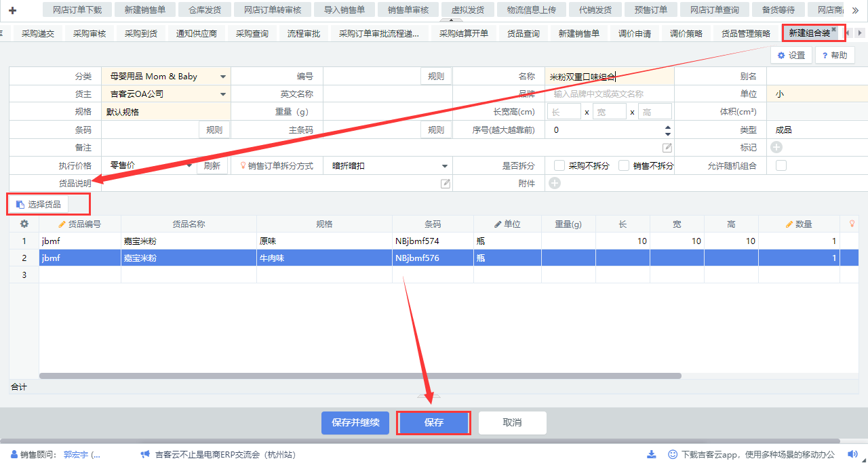Click the 品牌 brand input field
The height and width of the screenshot is (463, 868).
coord(609,94)
